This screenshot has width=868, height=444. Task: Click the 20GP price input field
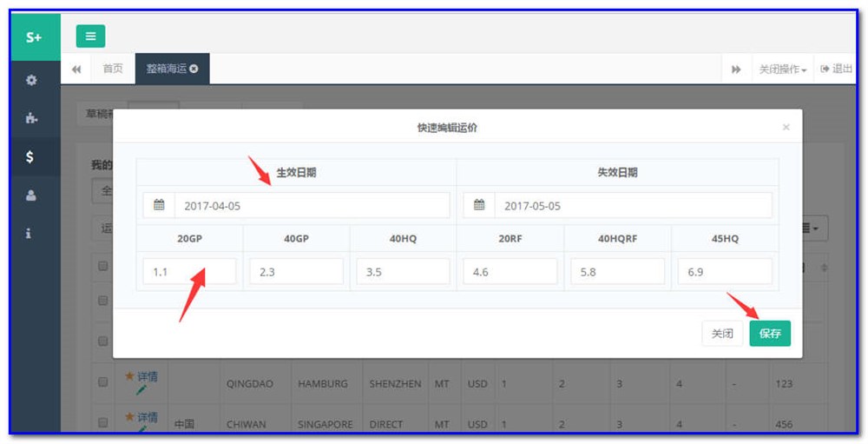click(x=189, y=272)
